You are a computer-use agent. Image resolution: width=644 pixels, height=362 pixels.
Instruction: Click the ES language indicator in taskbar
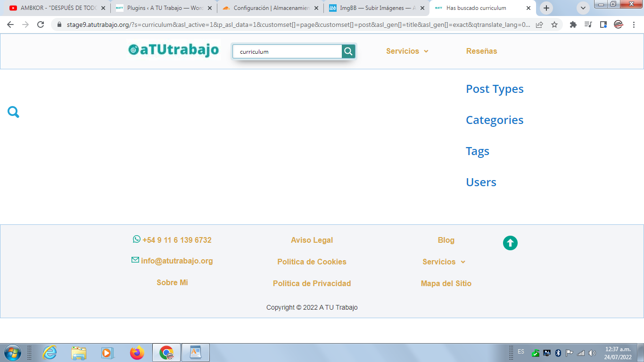point(521,352)
